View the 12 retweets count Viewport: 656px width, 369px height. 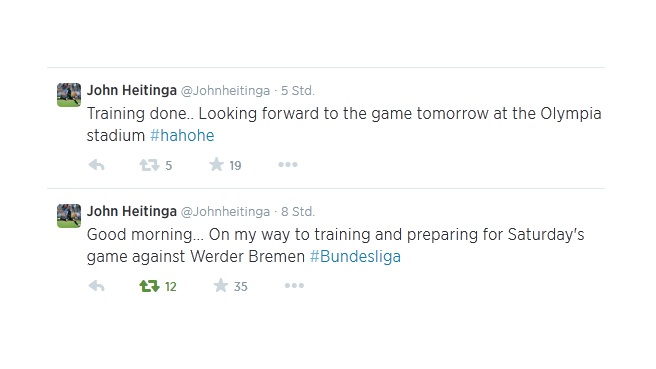click(x=171, y=287)
